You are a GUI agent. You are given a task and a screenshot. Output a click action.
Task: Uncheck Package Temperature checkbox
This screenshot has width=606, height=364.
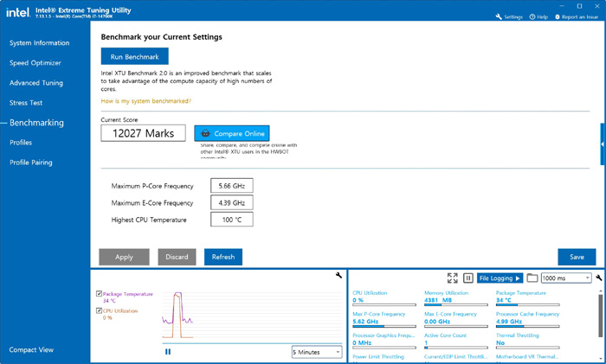click(x=99, y=294)
